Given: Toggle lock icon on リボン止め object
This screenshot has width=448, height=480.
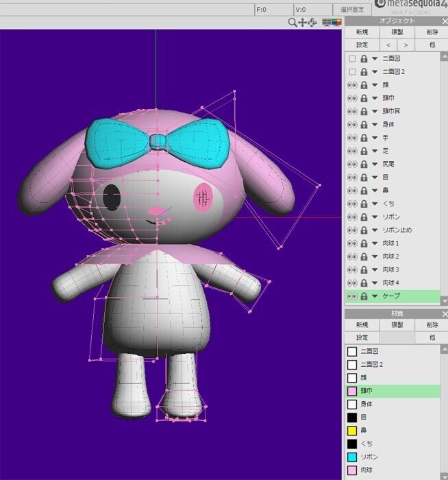Looking at the screenshot, I should tap(364, 230).
